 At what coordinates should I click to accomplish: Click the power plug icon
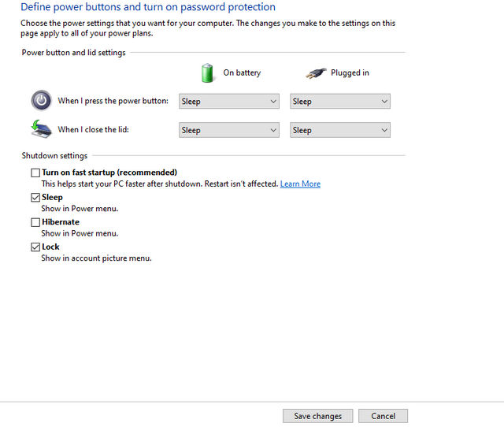(316, 73)
